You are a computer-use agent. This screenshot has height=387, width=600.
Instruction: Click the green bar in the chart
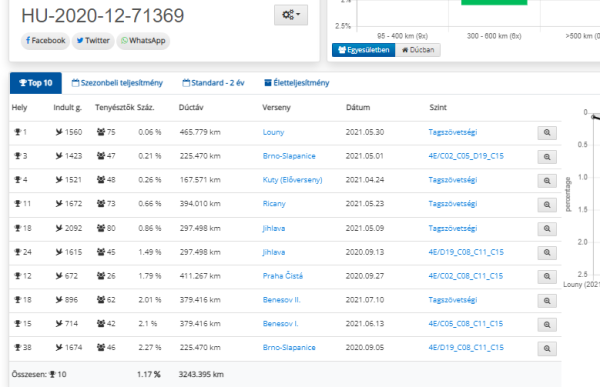[x=494, y=2]
